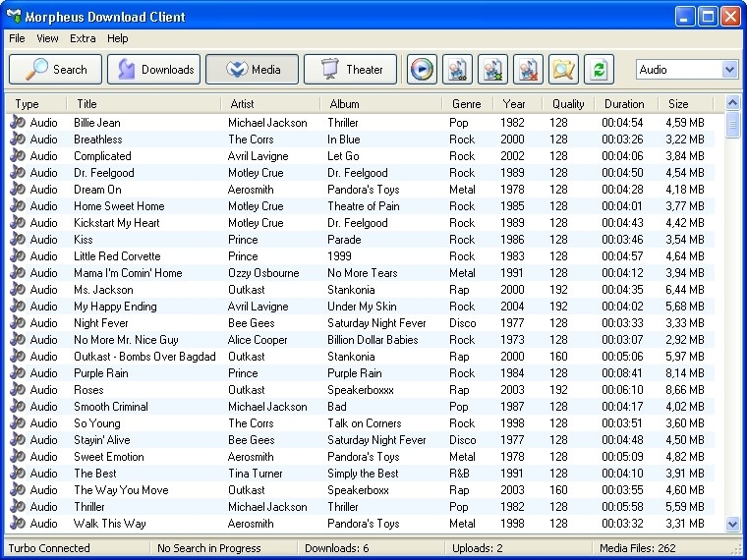Click the audio icon for Sweet Emotion

point(18,456)
